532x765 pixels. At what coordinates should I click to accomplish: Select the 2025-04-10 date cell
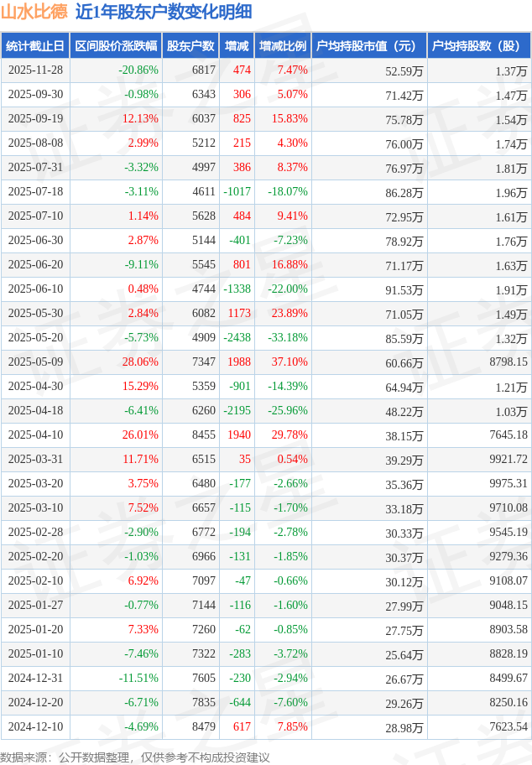click(35, 435)
